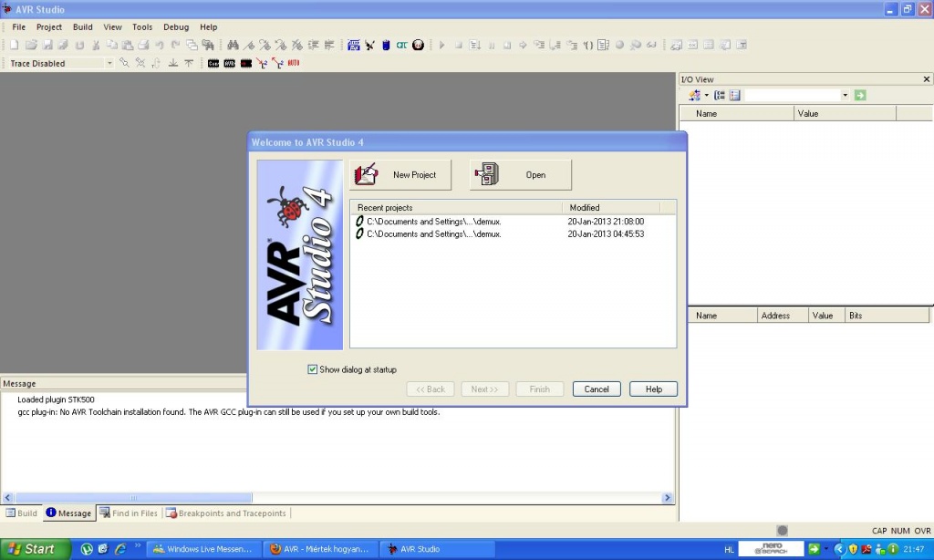This screenshot has height=560, width=934.
Task: Click the blue AVR chip programmer icon
Action: [386, 45]
